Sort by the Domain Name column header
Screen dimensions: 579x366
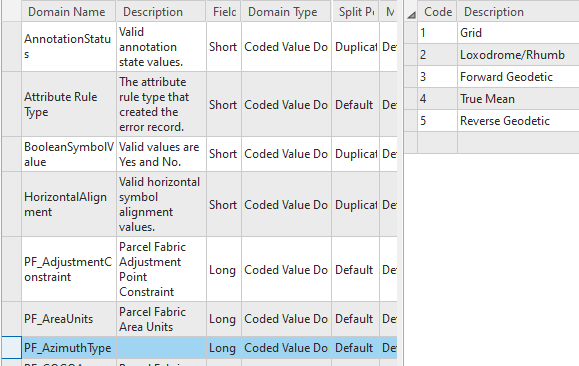pos(68,11)
